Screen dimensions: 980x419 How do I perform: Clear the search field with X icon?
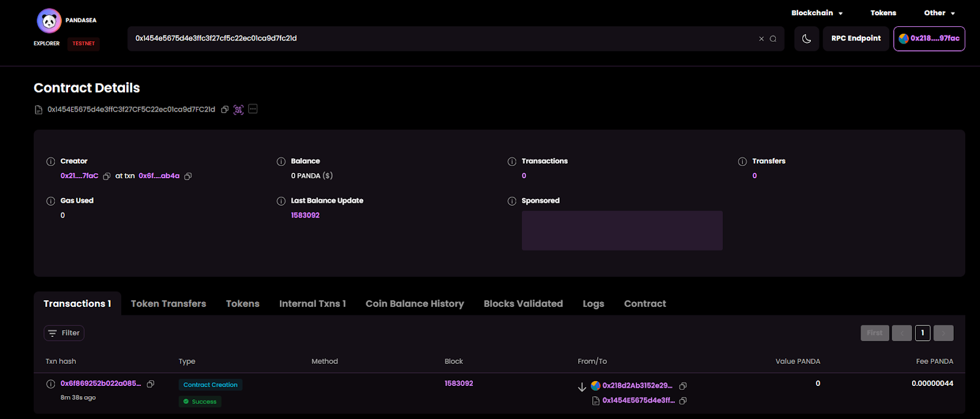[761, 39]
